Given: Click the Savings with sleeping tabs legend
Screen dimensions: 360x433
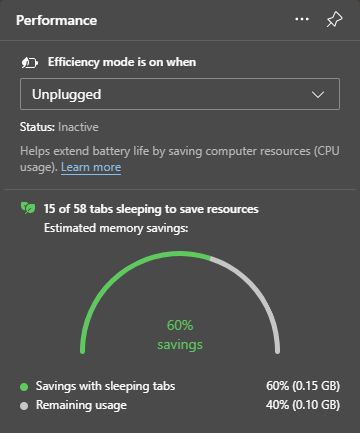Looking at the screenshot, I should click(x=105, y=386).
